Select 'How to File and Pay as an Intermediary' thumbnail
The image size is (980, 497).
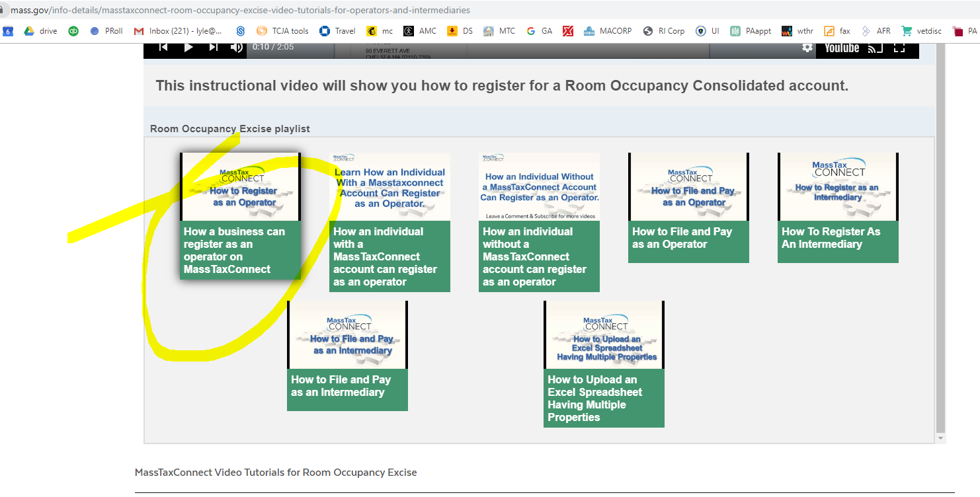[348, 335]
